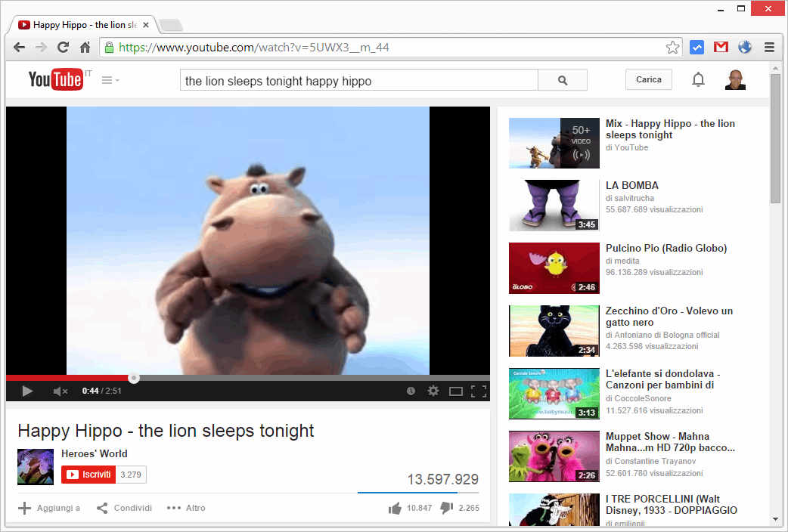Open Heroes' World channel link
The width and height of the screenshot is (788, 532).
point(95,453)
